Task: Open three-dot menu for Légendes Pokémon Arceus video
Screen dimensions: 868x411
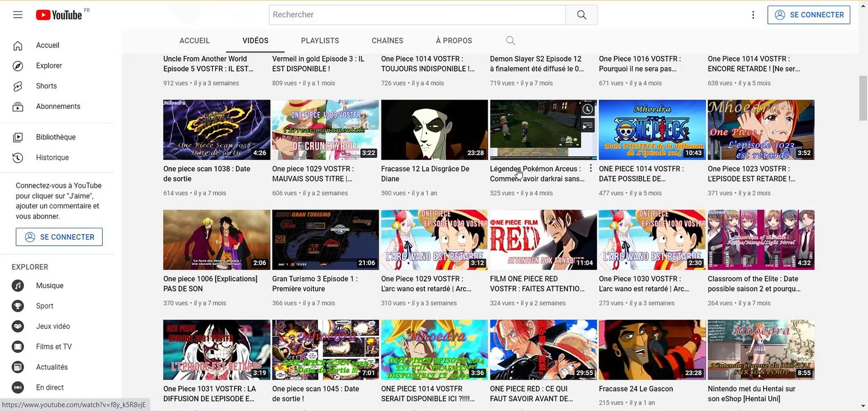Action: 591,168
